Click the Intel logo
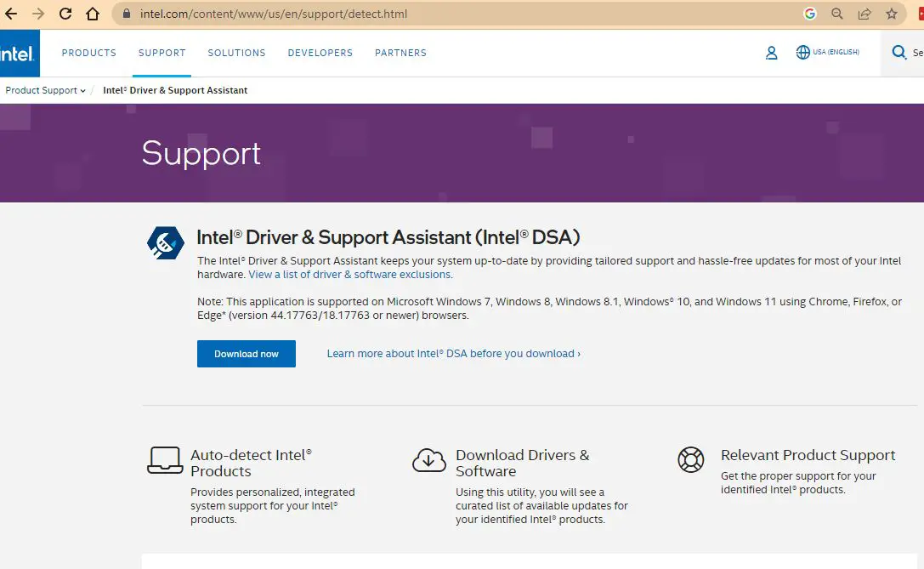Image resolution: width=924 pixels, height=569 pixels. [17, 54]
